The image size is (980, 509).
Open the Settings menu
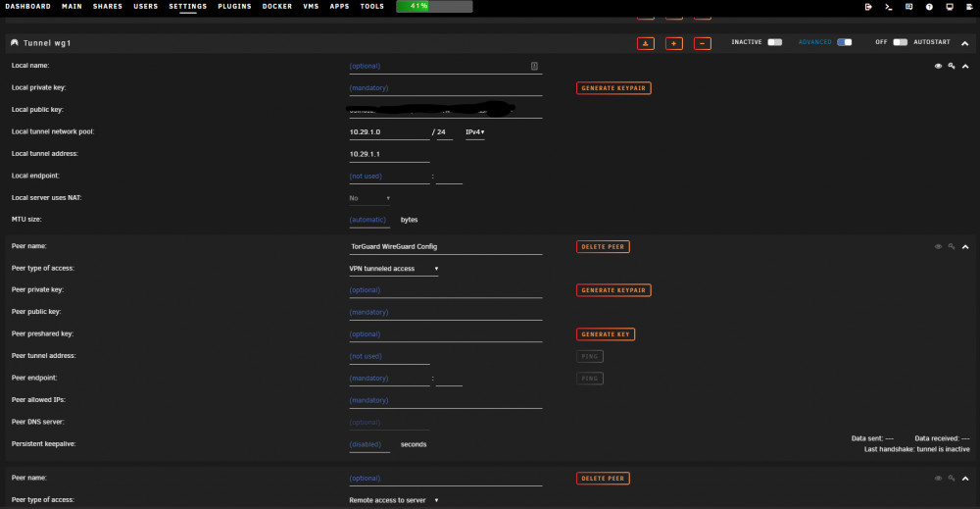[x=187, y=6]
